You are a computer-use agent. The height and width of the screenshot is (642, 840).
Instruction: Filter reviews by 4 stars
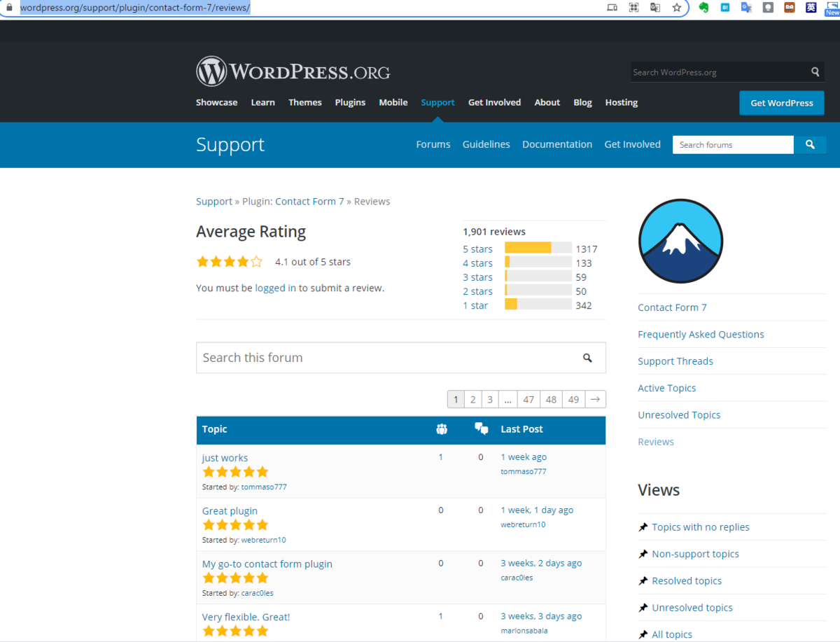point(477,263)
